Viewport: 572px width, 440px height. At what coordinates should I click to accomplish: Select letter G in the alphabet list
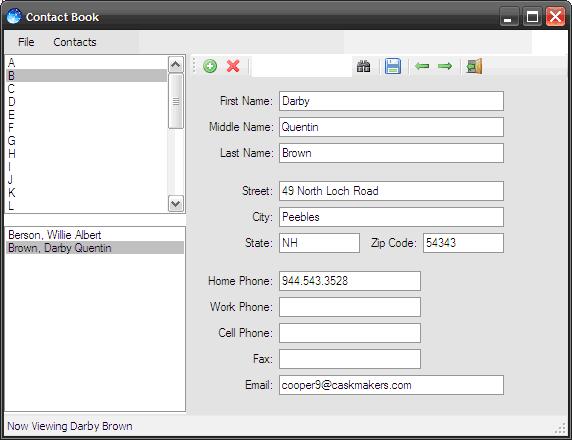(87, 140)
